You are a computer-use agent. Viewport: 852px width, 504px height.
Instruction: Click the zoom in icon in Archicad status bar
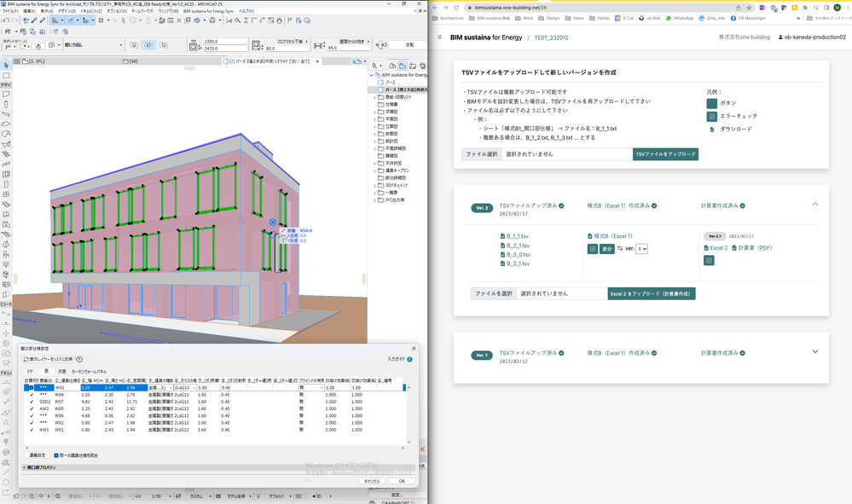click(32, 496)
